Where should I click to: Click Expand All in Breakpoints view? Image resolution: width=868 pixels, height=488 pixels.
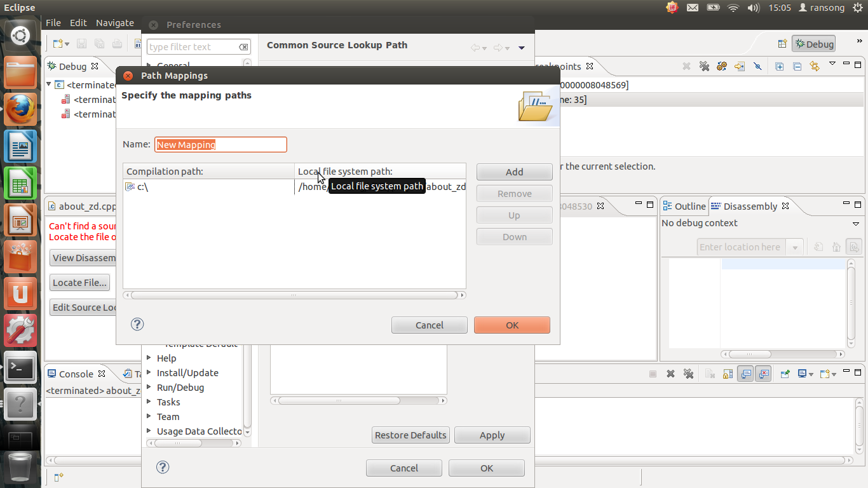click(x=779, y=66)
